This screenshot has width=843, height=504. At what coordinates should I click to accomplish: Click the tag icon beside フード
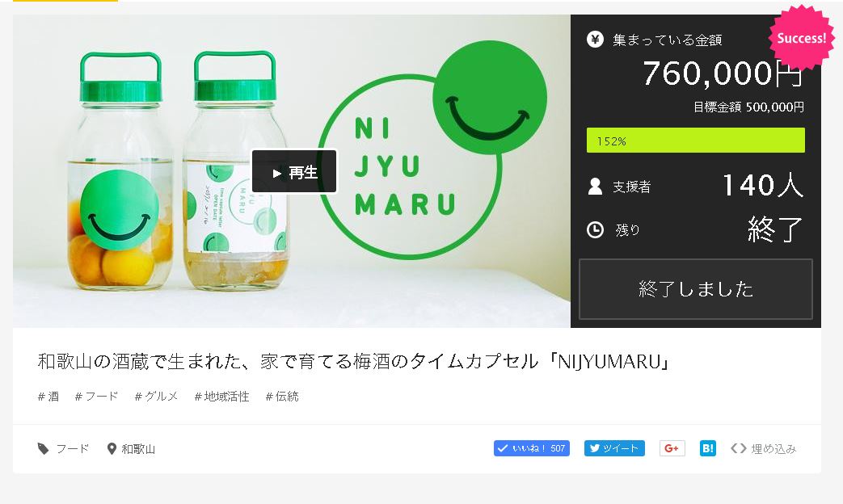pos(43,448)
